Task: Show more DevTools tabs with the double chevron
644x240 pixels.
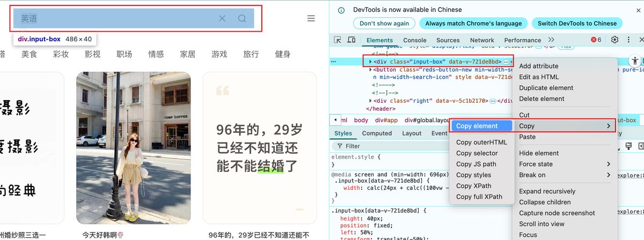Action: [x=551, y=40]
